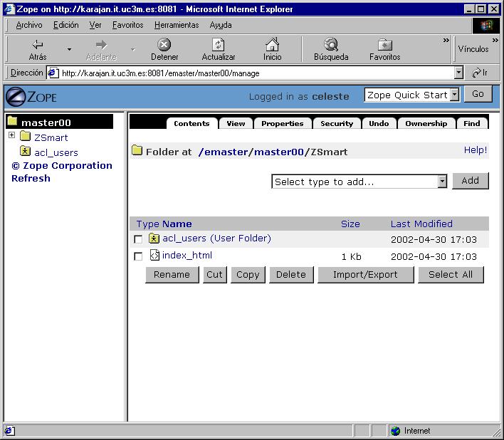The width and height of the screenshot is (504, 440).
Task: Open the Help! link
Action: (x=476, y=150)
